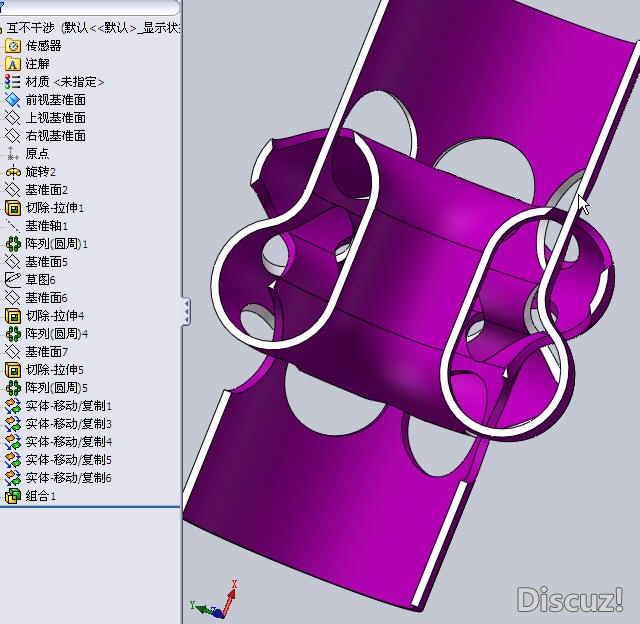Select the 前视基准面 plane icon
The image size is (640, 624).
tap(13, 100)
